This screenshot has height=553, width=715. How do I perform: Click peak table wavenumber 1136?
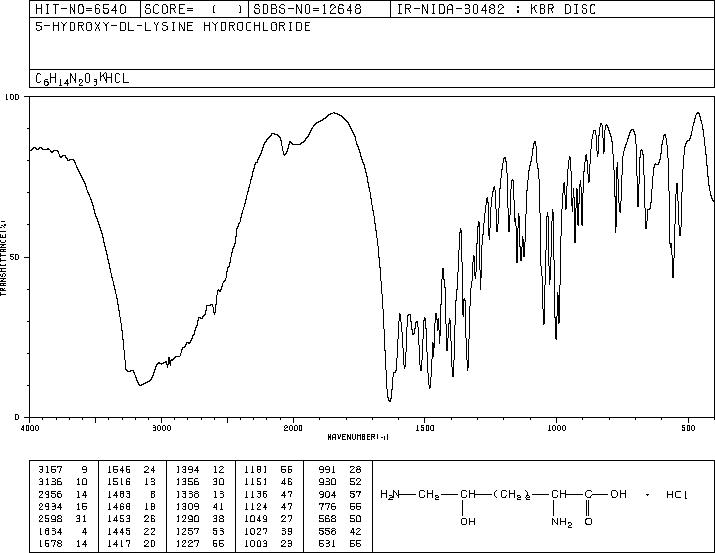coord(256,494)
